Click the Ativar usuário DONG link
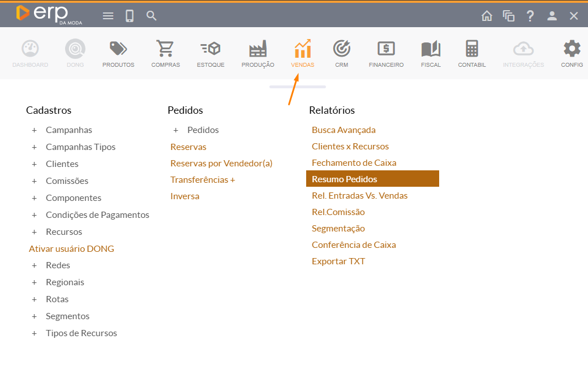 (x=71, y=248)
